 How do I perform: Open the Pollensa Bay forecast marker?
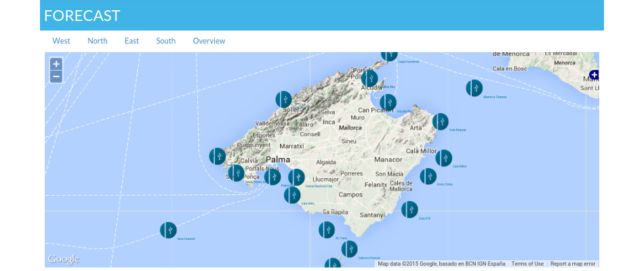[369, 79]
